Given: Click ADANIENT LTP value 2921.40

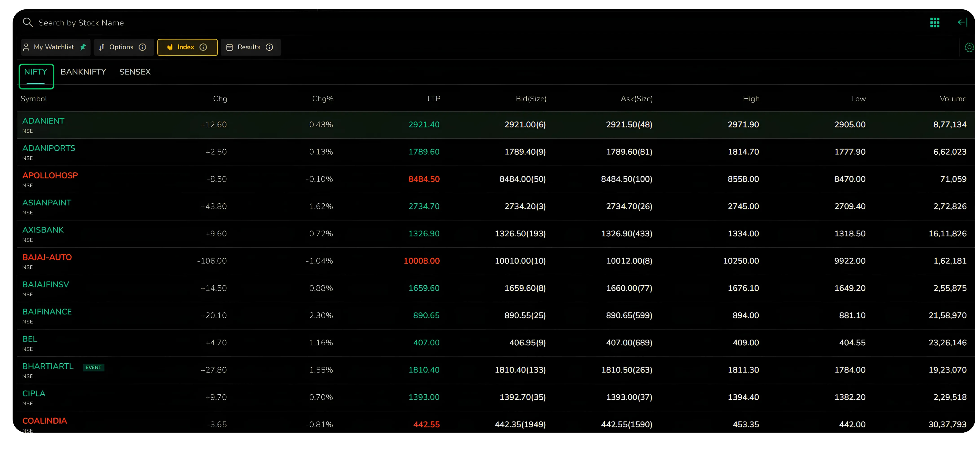Looking at the screenshot, I should click(424, 124).
